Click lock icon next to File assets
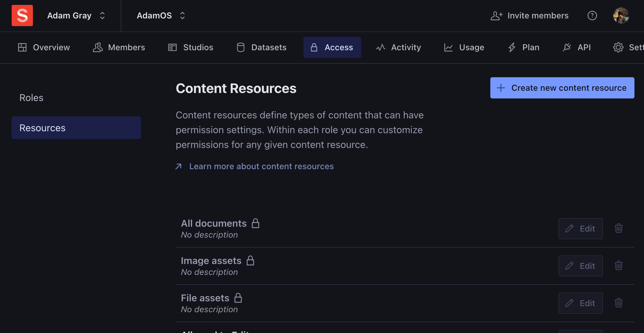The height and width of the screenshot is (333, 644). (x=238, y=298)
